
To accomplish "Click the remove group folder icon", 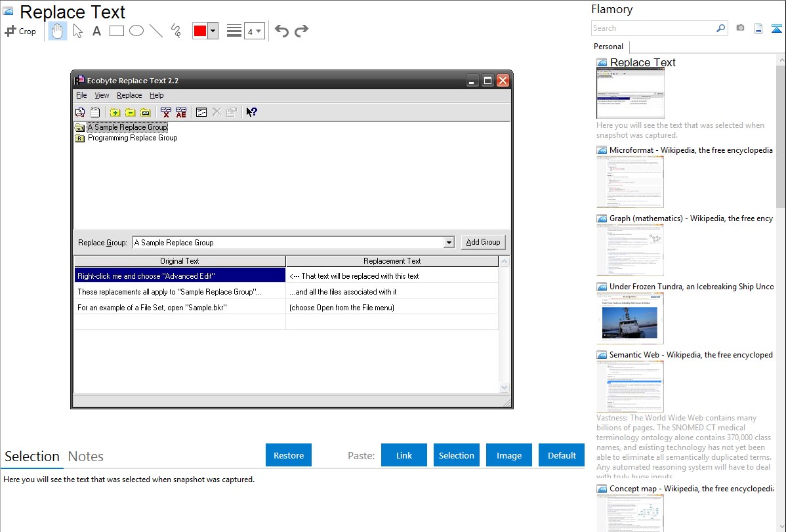I will coord(131,112).
